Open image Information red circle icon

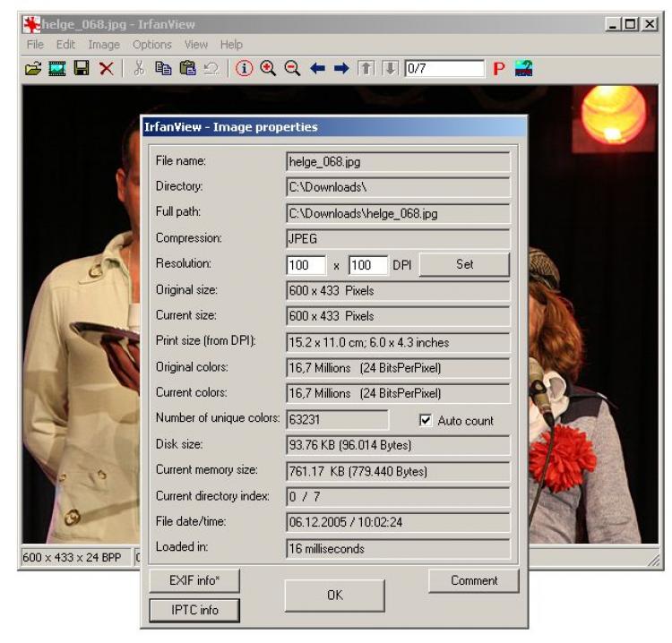pyautogui.click(x=244, y=69)
